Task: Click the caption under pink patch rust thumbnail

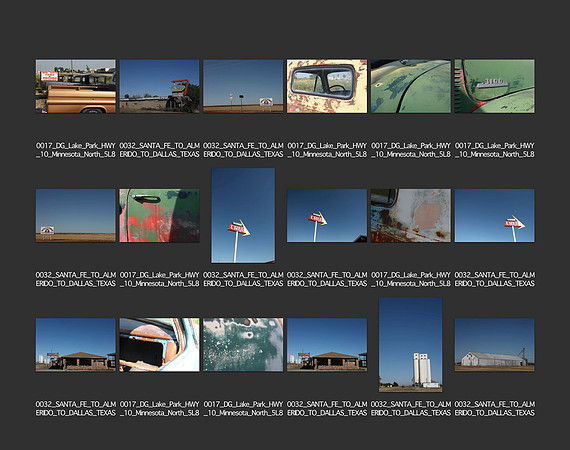Action: [x=411, y=279]
